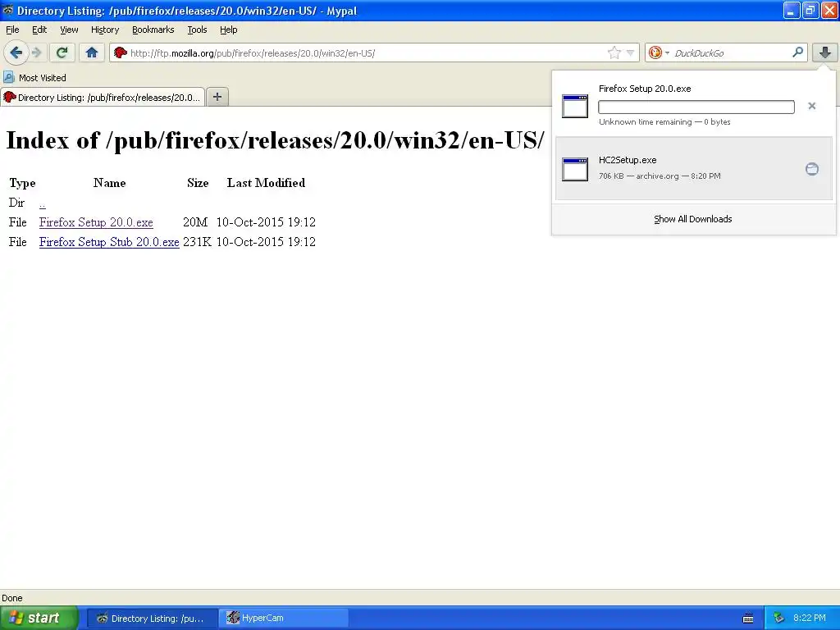Screen dimensions: 840x630
Task: Click the HC2Setup.exe download entry name
Action: [x=628, y=160]
